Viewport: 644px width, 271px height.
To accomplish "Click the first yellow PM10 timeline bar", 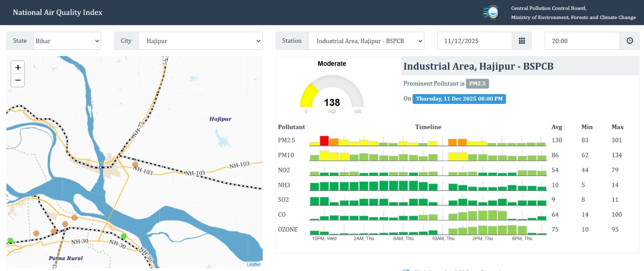I will tap(324, 156).
